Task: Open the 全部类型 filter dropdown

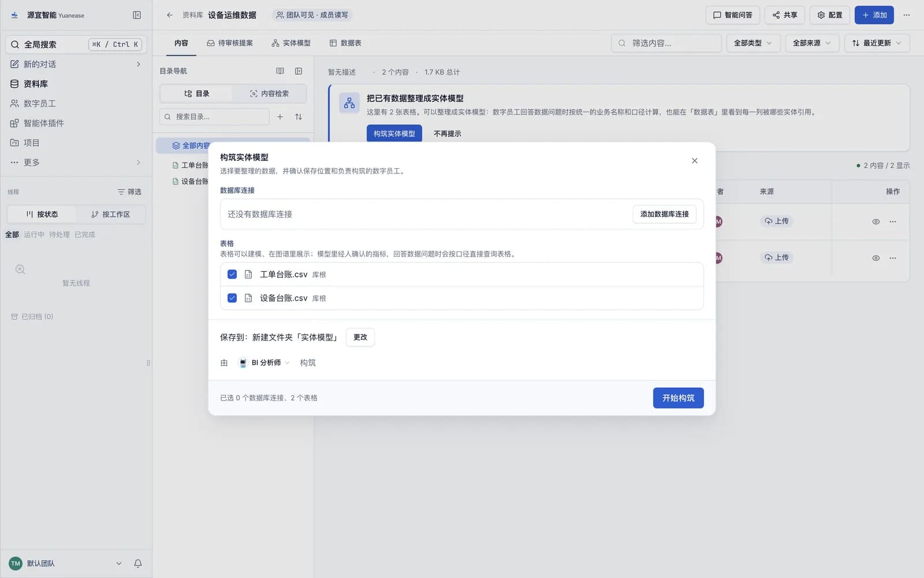Action: [x=753, y=43]
